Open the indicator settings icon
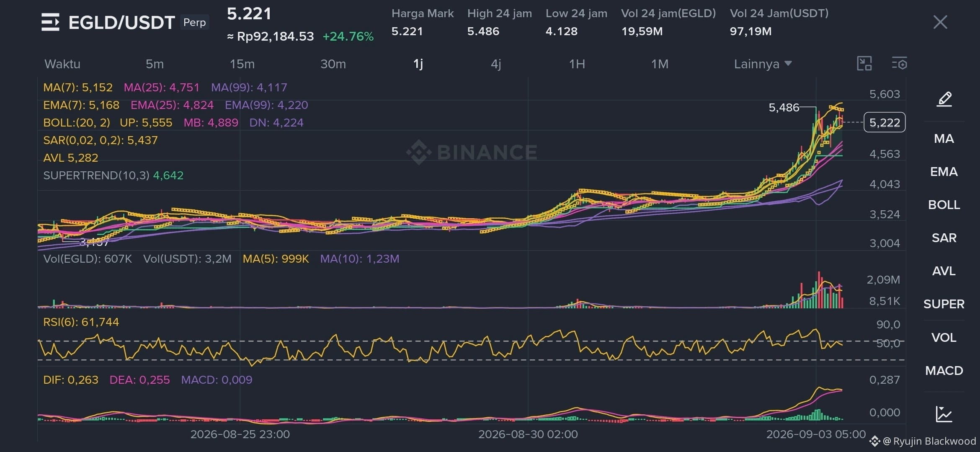 (x=899, y=64)
